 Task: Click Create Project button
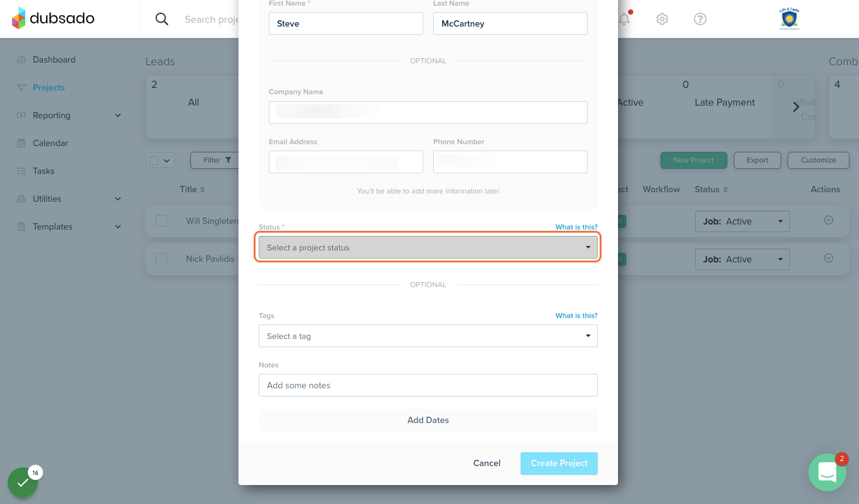click(559, 464)
